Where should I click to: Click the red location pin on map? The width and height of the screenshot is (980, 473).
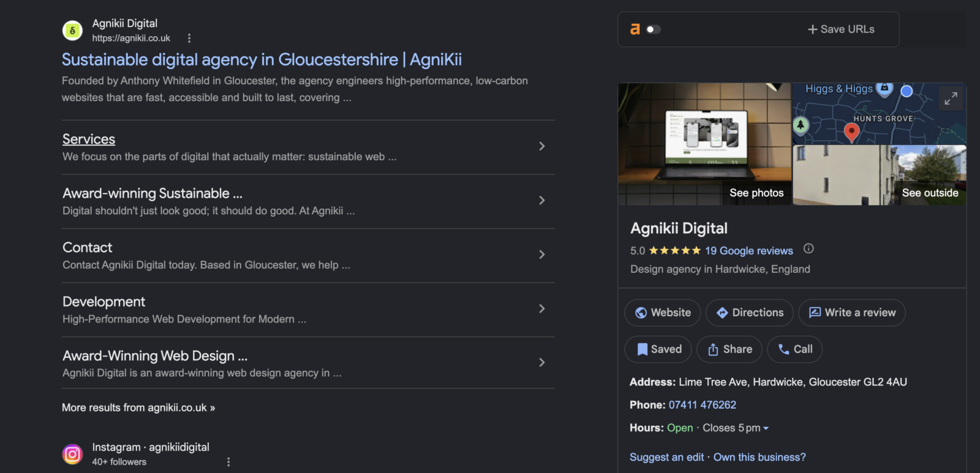pyautogui.click(x=851, y=132)
